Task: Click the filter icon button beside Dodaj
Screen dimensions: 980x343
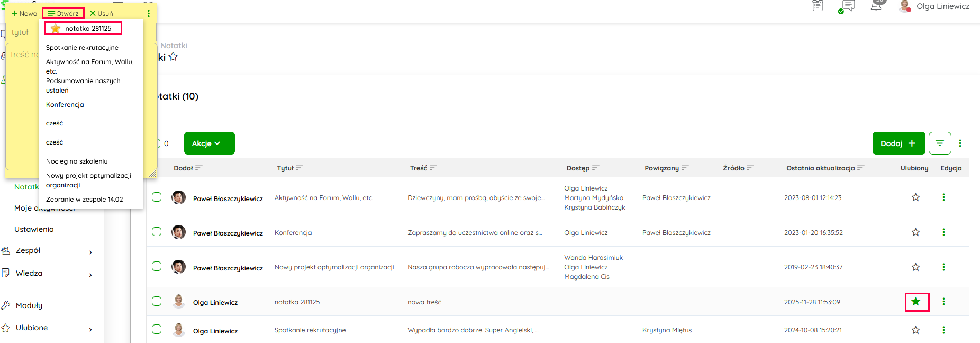Action: pyautogui.click(x=939, y=143)
